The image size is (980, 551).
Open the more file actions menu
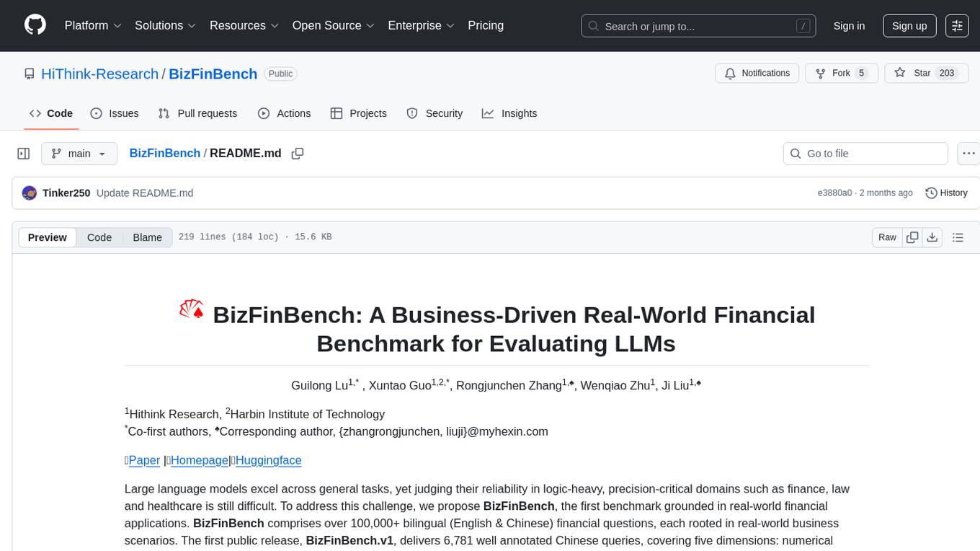tap(968, 154)
